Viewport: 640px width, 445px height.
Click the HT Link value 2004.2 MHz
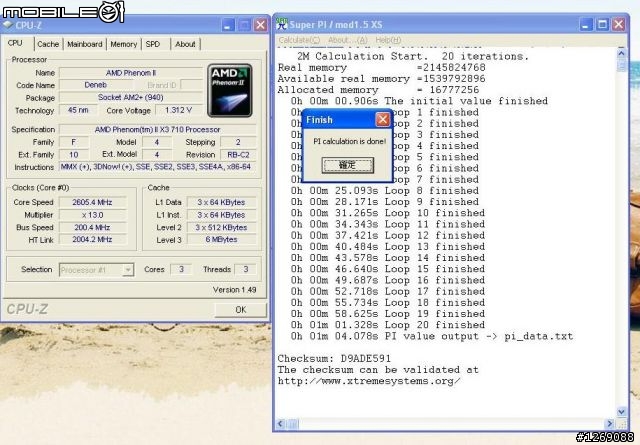(92, 240)
